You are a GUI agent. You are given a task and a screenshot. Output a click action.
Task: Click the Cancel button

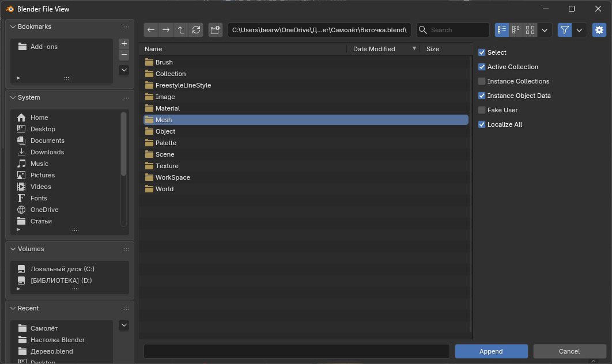pos(569,351)
